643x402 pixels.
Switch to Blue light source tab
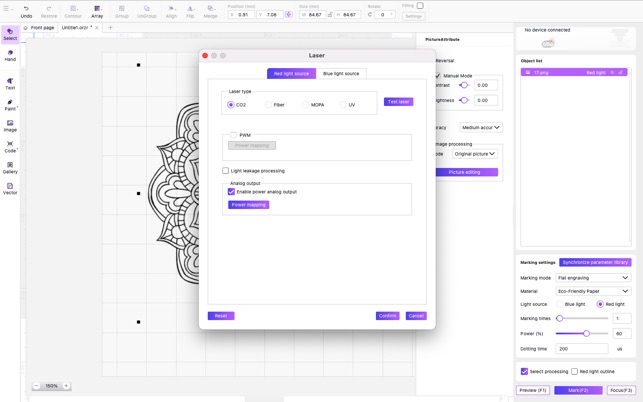[340, 74]
